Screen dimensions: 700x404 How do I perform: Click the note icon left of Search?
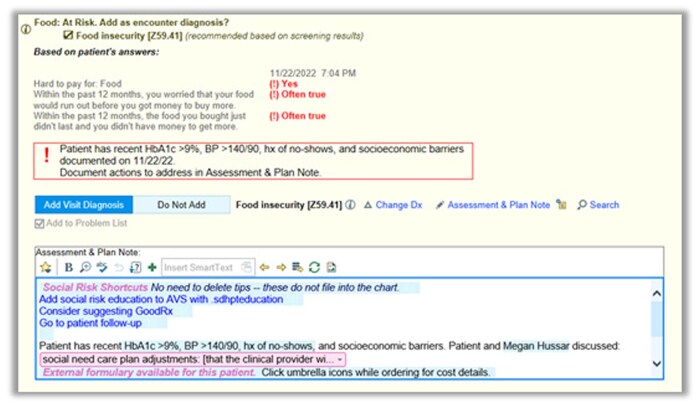click(x=562, y=205)
